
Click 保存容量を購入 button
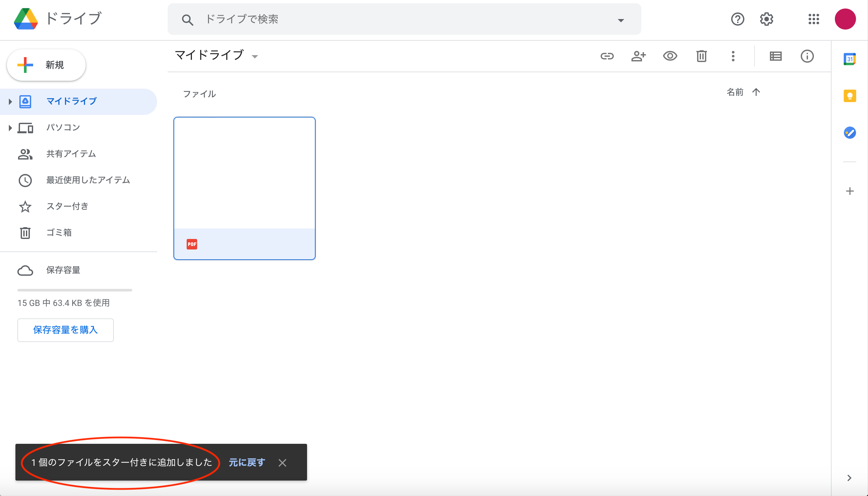point(65,330)
